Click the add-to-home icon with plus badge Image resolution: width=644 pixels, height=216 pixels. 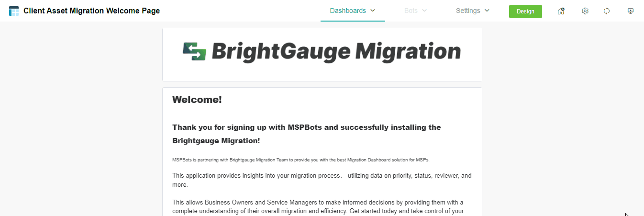[561, 11]
